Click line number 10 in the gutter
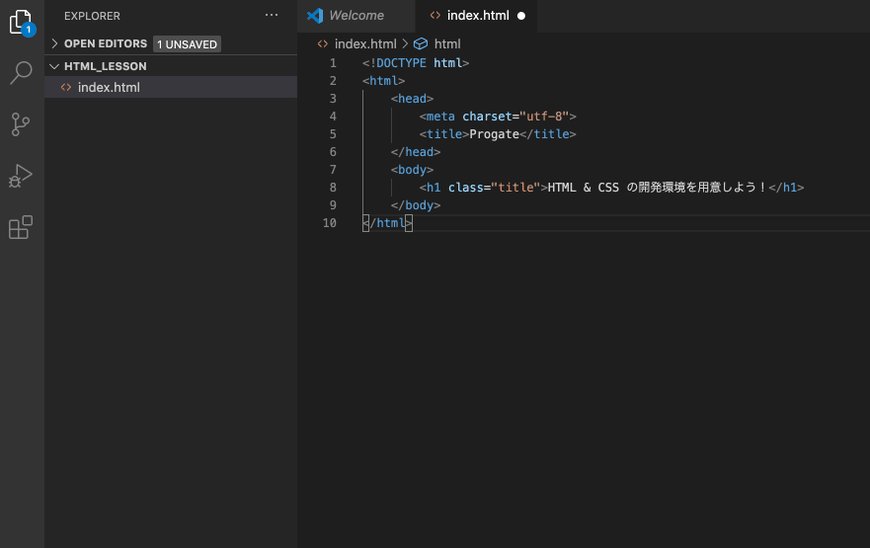The height and width of the screenshot is (548, 870). tap(330, 223)
